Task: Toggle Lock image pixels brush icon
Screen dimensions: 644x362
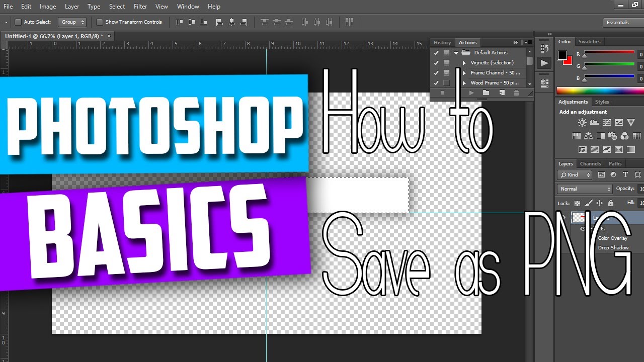Action: point(588,203)
